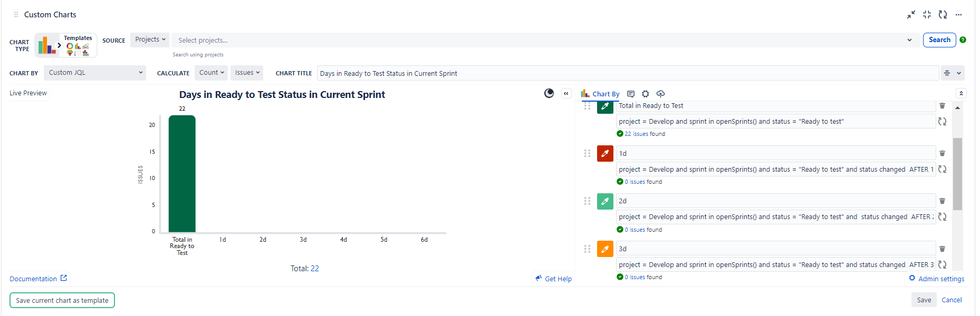Open the chart settings gear tab
The image size is (980, 316).
click(645, 94)
